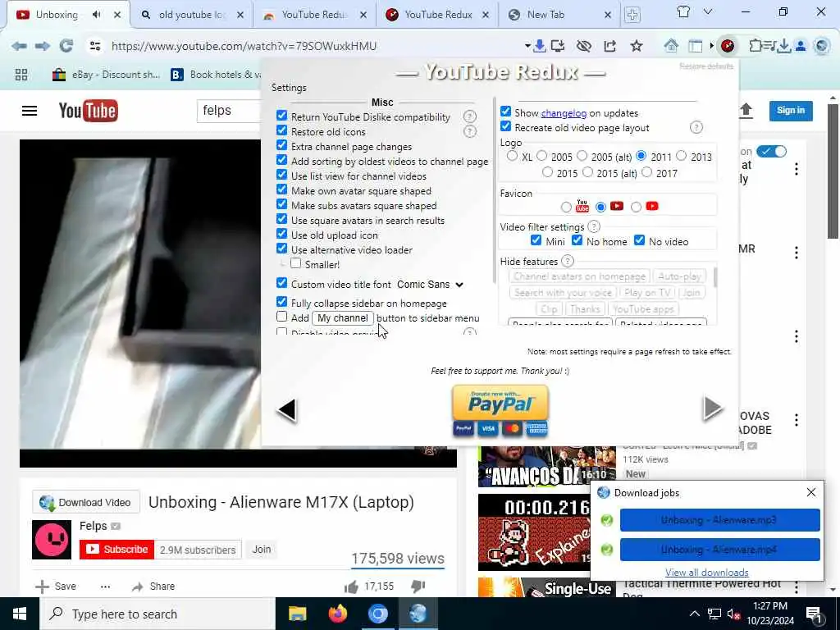Click the share page icon
This screenshot has height=630, width=840.
[610, 46]
